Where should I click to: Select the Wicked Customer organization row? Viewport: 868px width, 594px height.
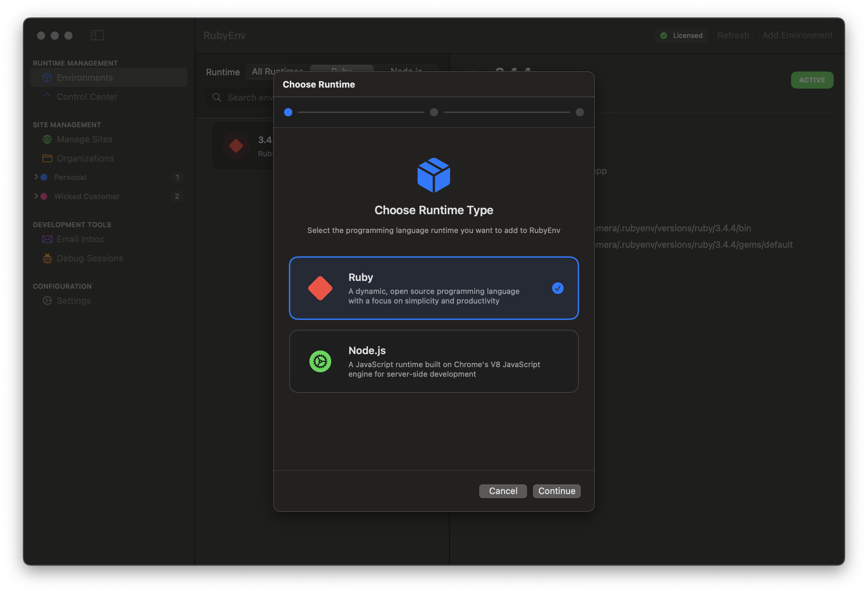[x=109, y=196]
